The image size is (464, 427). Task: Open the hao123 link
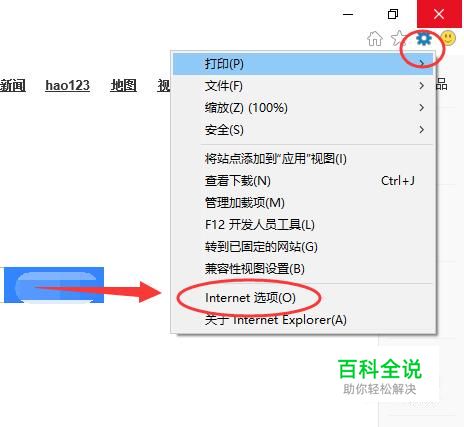[67, 85]
